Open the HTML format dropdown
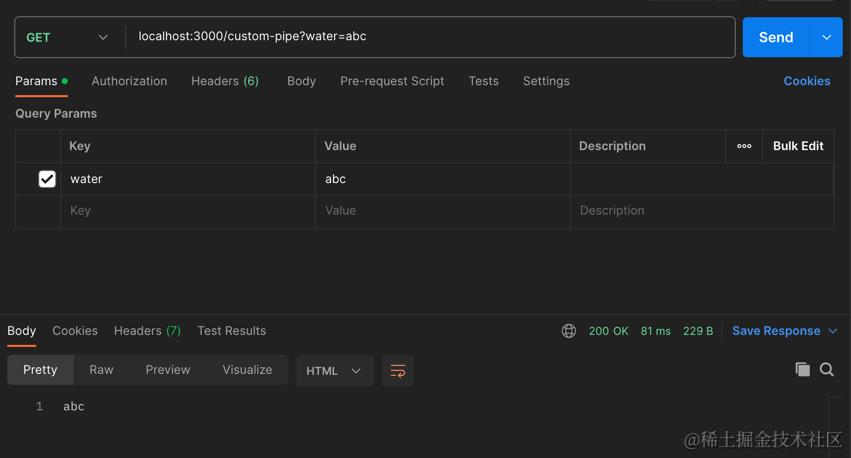851x458 pixels. (334, 371)
